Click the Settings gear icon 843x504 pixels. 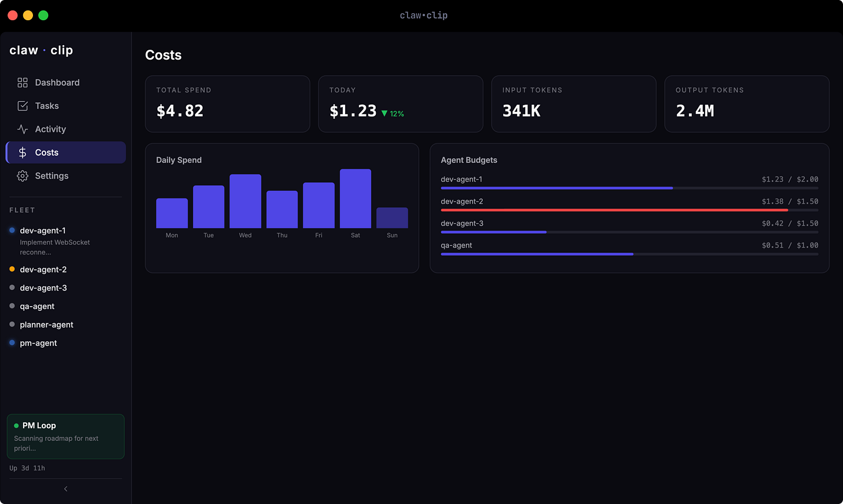pyautogui.click(x=23, y=176)
